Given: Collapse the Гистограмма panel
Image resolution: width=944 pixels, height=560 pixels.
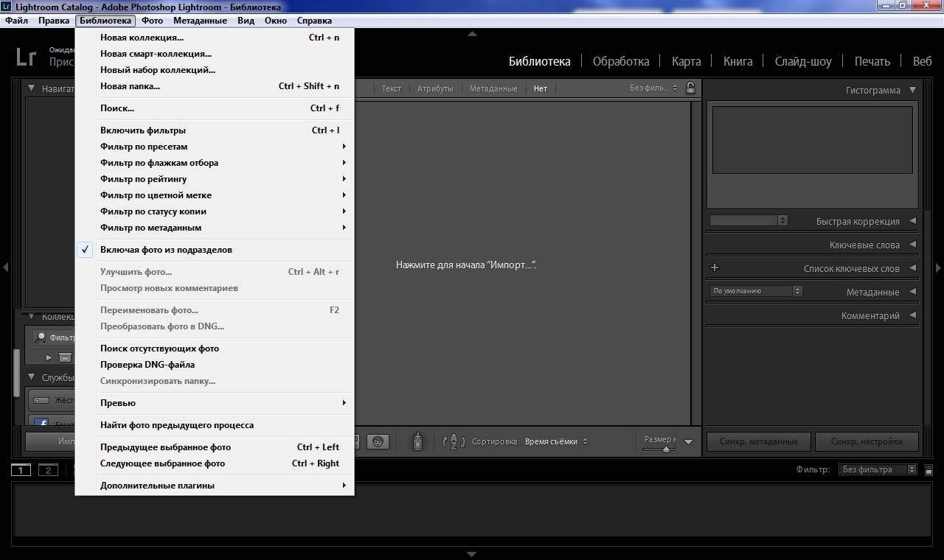Looking at the screenshot, I should [x=912, y=90].
